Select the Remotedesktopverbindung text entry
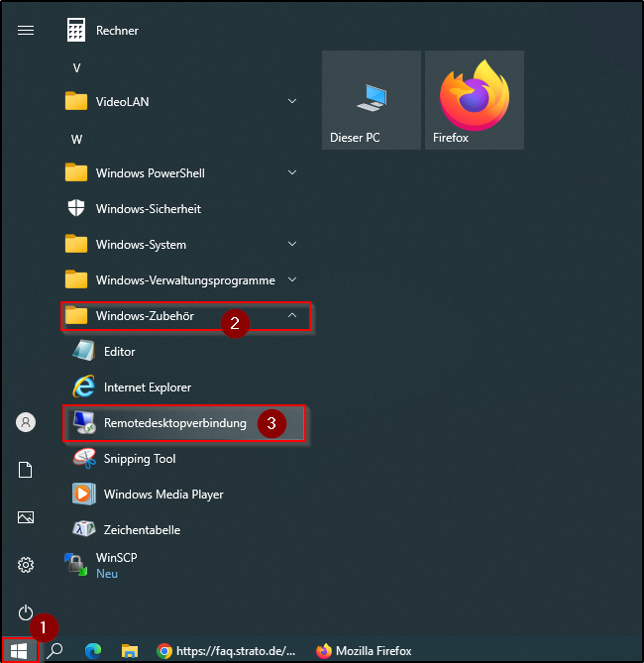This screenshot has height=663, width=644. [x=175, y=423]
